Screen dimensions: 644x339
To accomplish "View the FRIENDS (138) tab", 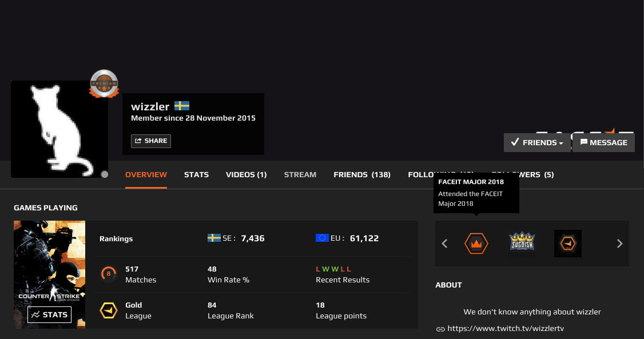I will coord(362,174).
